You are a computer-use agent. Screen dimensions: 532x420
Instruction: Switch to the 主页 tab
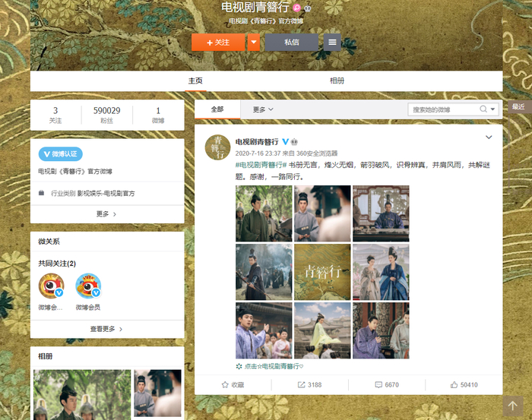click(x=195, y=81)
